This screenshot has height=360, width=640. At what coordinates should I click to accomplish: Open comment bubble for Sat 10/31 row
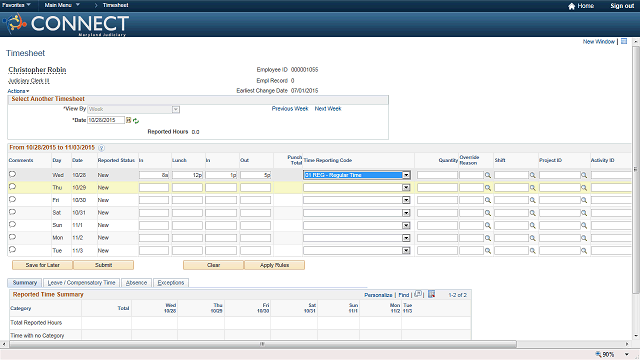click(12, 212)
